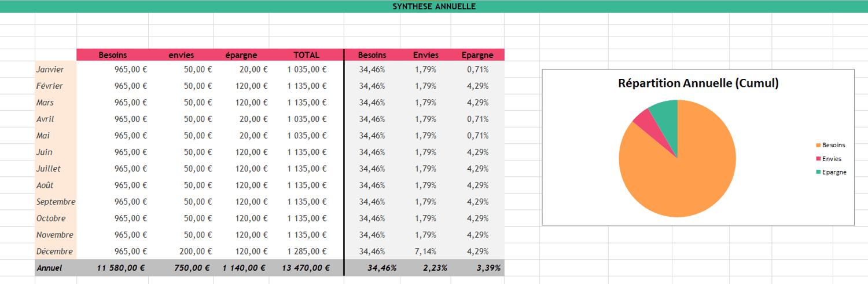Click Juin total 1 135,00 €
The width and height of the screenshot is (868, 284).
[x=307, y=152]
